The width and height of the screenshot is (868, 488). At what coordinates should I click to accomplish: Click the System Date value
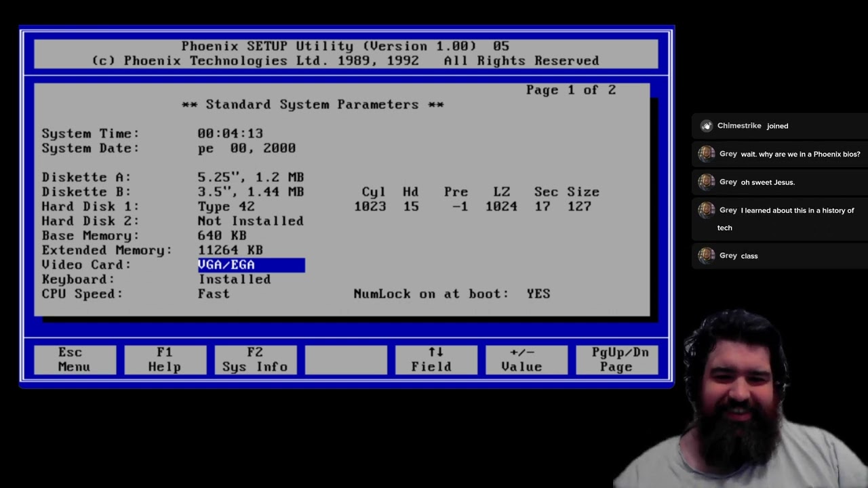point(247,148)
